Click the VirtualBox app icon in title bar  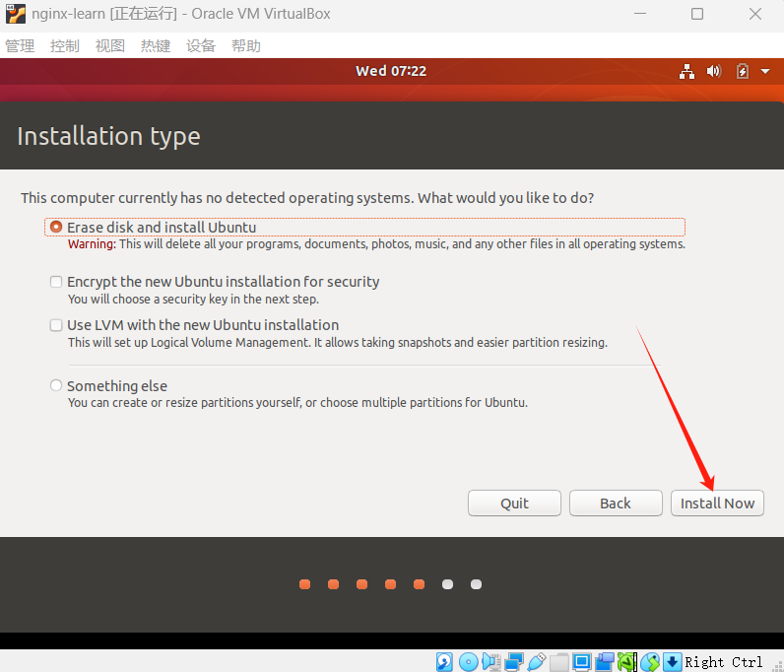coord(16,14)
